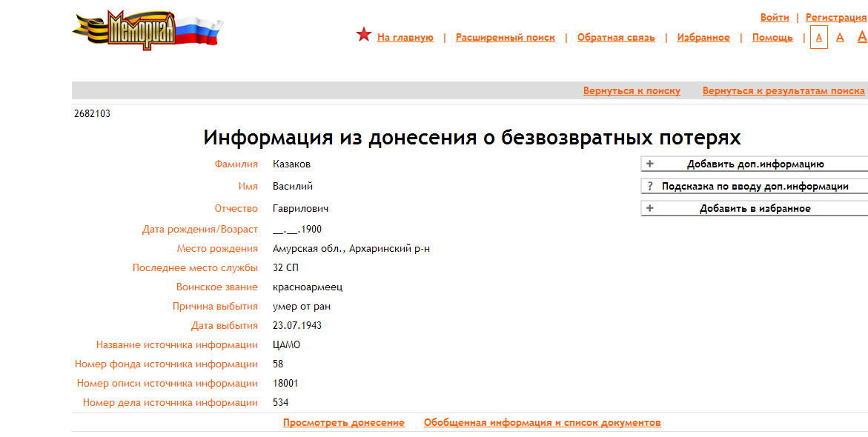Click the plus icon beside Добавить в избранное
The height and width of the screenshot is (437, 868).
tap(650, 209)
